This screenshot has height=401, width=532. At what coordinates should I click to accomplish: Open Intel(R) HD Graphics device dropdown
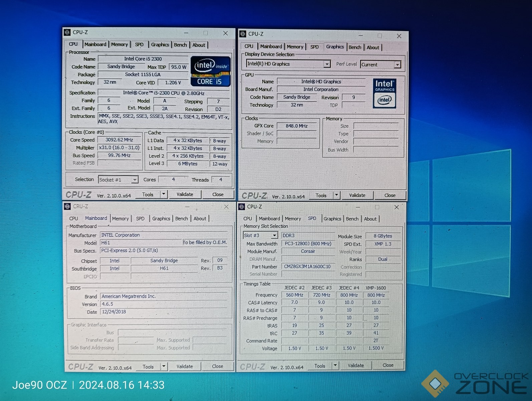pos(327,64)
